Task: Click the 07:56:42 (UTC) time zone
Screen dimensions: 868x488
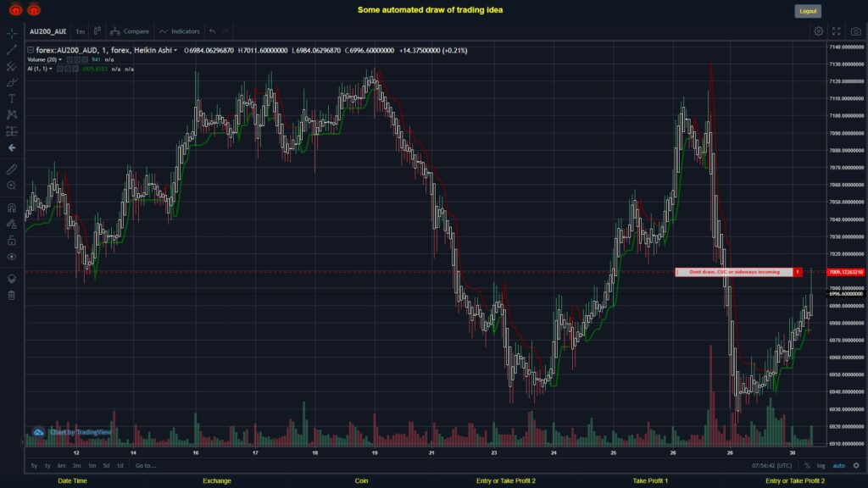Action: tap(771, 466)
